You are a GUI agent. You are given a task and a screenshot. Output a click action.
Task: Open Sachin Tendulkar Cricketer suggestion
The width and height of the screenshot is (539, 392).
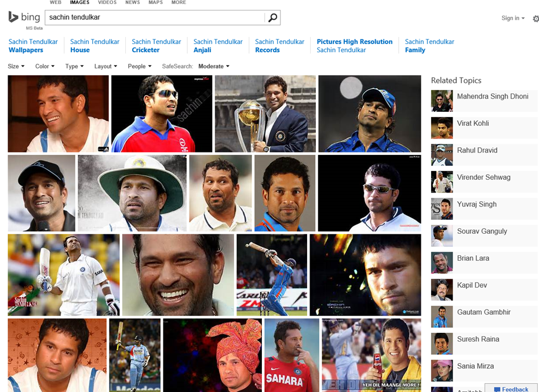tap(156, 46)
